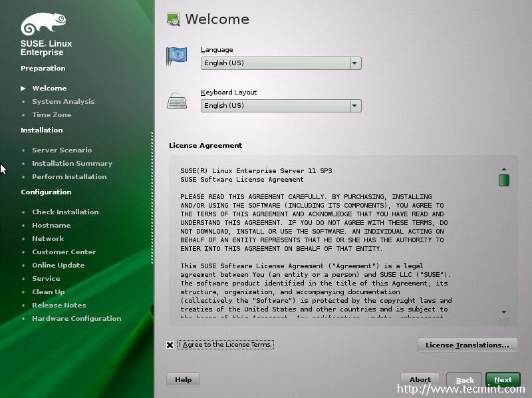Screen dimensions: 532x398
Task: Click the Installation section heading
Action: click(x=42, y=130)
